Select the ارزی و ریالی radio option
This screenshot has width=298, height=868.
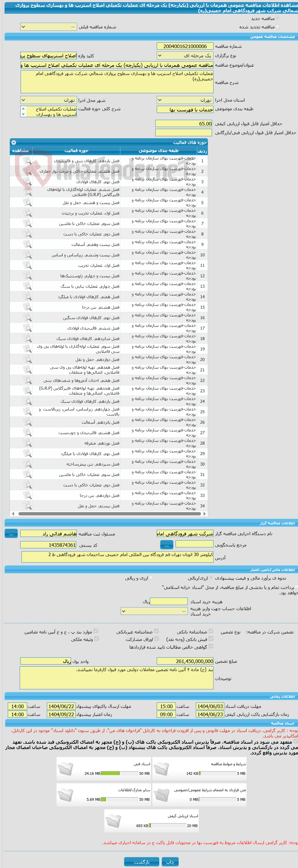(x=151, y=578)
